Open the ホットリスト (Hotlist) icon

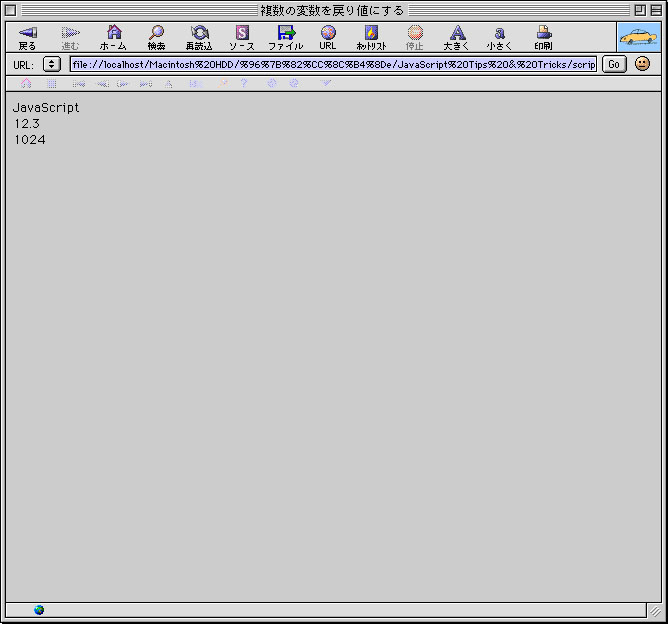pyautogui.click(x=371, y=32)
